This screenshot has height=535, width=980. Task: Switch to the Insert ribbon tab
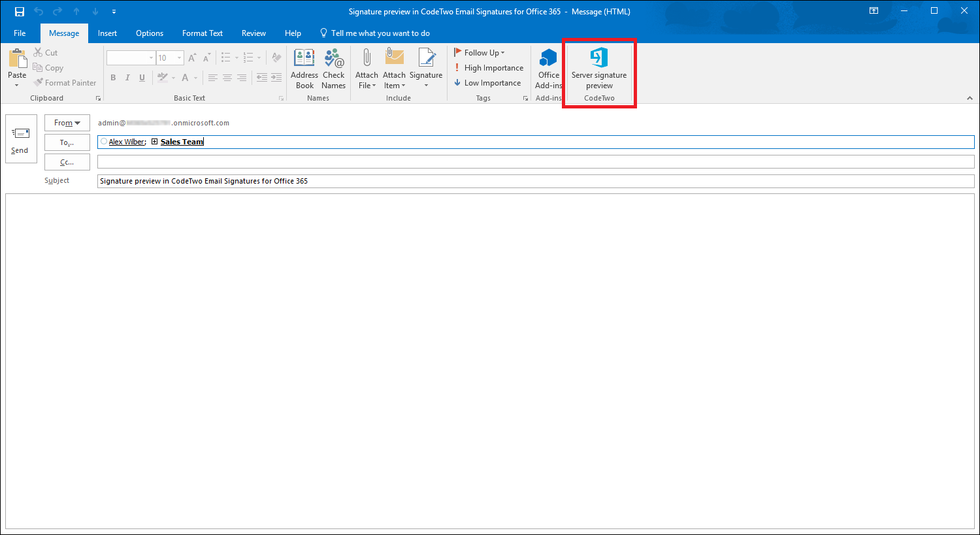[x=107, y=33]
